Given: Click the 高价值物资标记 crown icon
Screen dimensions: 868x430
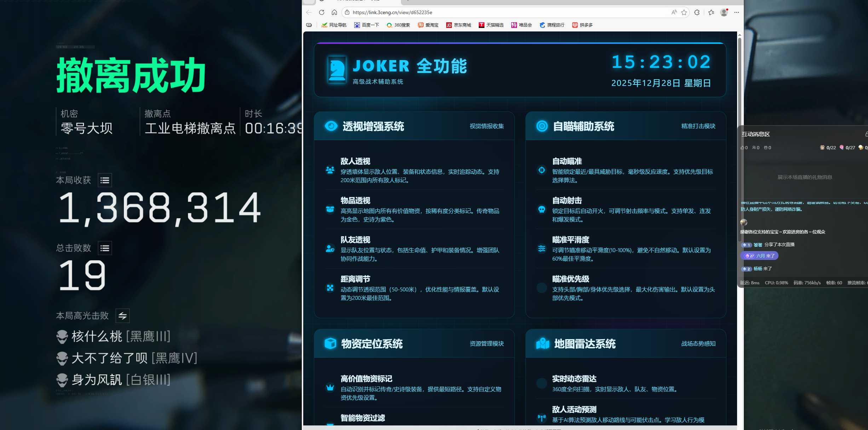Looking at the screenshot, I should 330,388.
